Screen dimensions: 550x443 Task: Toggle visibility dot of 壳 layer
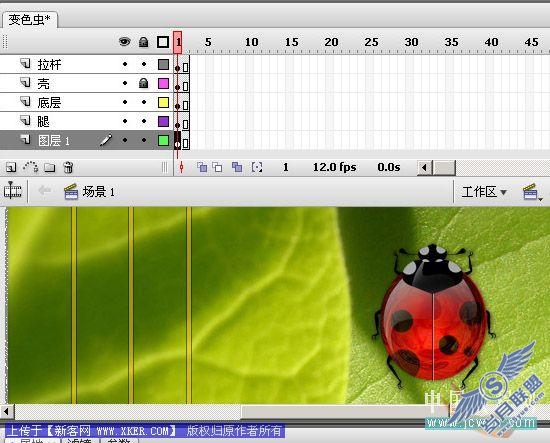coord(125,83)
